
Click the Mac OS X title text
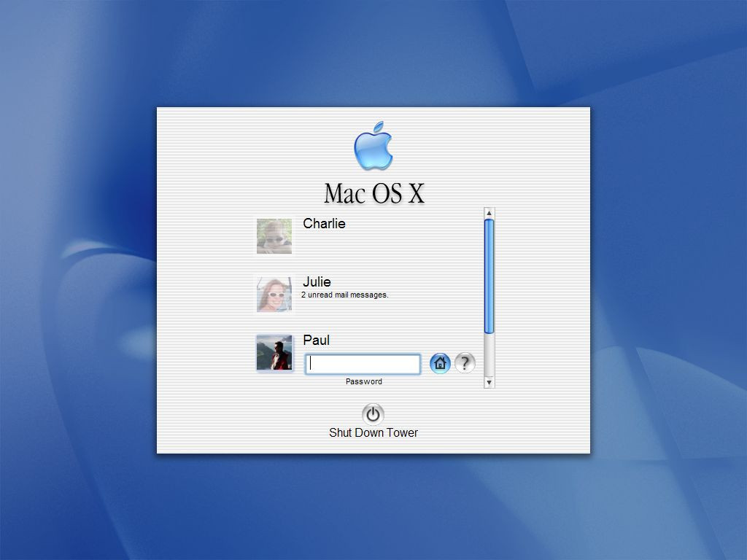[374, 193]
